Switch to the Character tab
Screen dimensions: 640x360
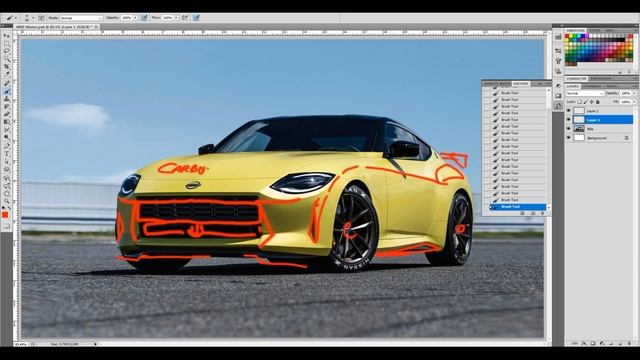(576, 78)
